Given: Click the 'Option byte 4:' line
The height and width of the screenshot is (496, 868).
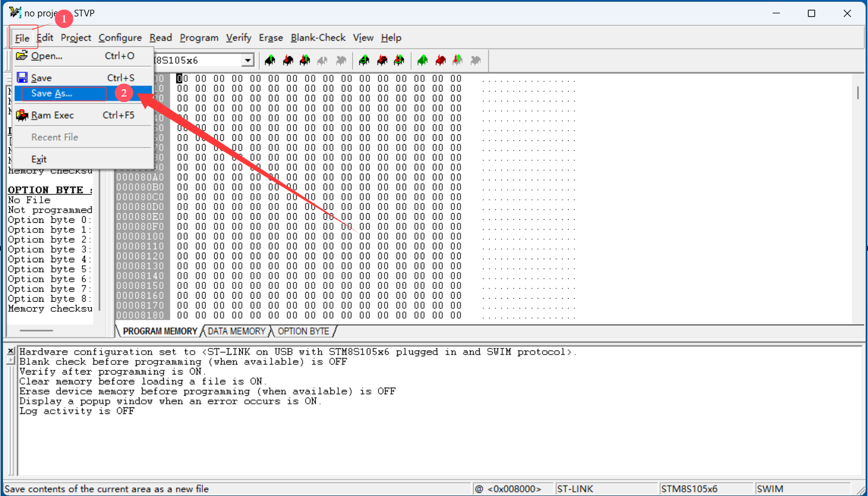Looking at the screenshot, I should (50, 259).
